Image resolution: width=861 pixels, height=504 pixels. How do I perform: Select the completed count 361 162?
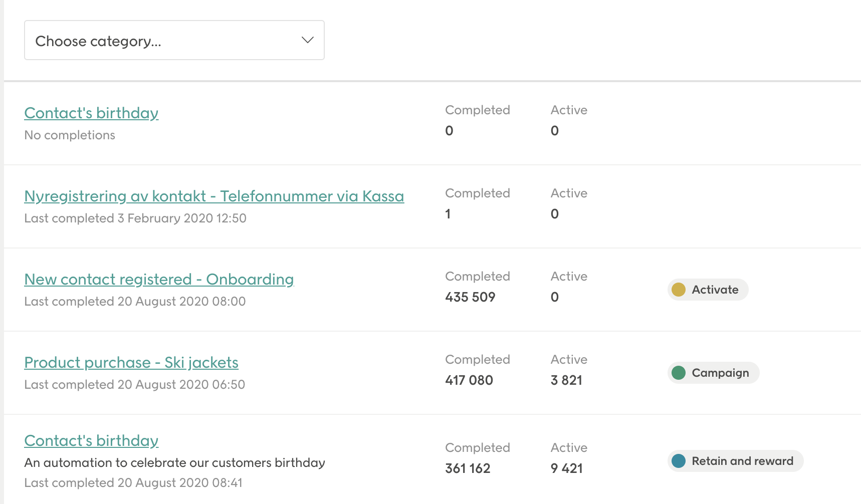pos(468,468)
